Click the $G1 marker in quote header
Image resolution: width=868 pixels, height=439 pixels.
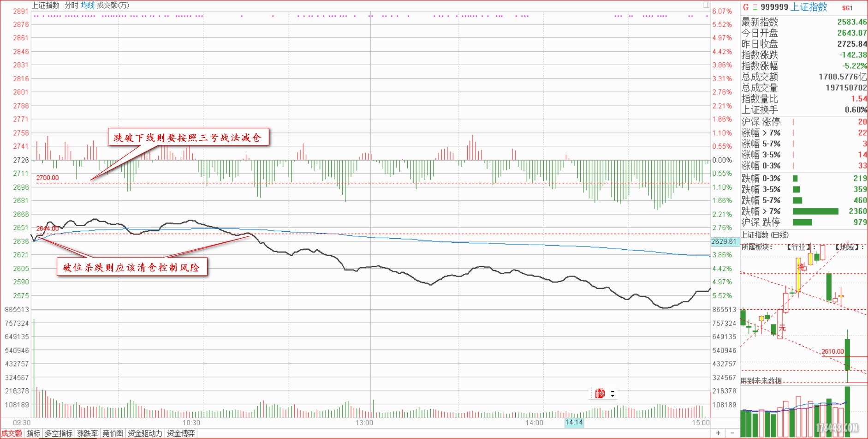[847, 8]
